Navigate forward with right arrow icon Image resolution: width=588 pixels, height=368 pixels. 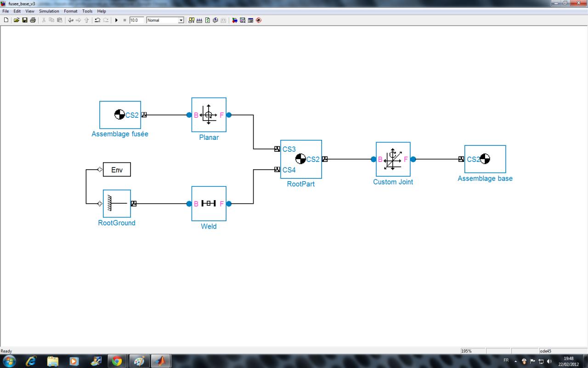79,20
